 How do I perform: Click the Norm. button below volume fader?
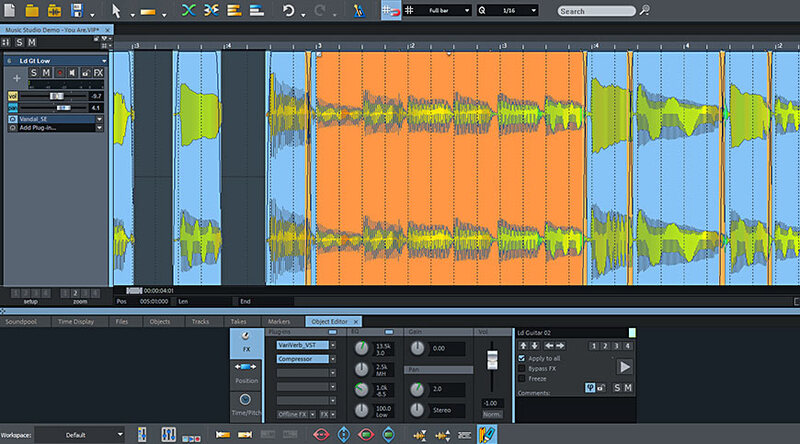pos(490,414)
